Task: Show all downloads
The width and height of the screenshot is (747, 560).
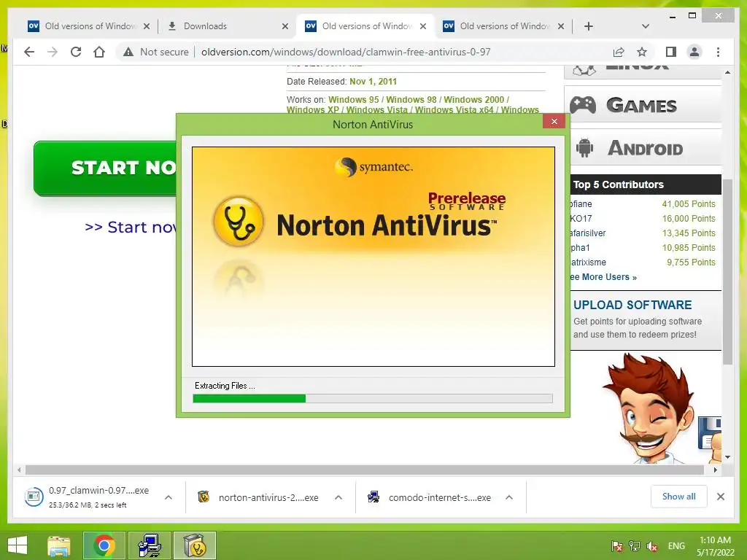Action: coord(678,497)
